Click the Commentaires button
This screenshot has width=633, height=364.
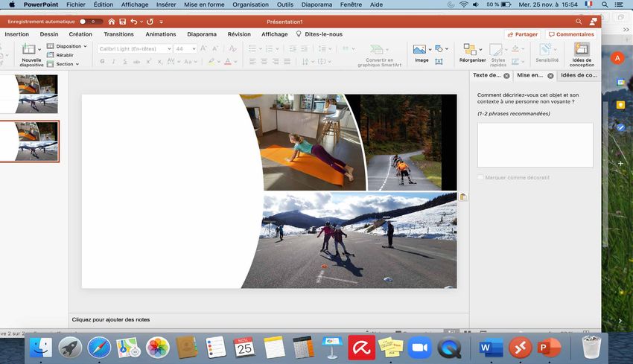571,34
